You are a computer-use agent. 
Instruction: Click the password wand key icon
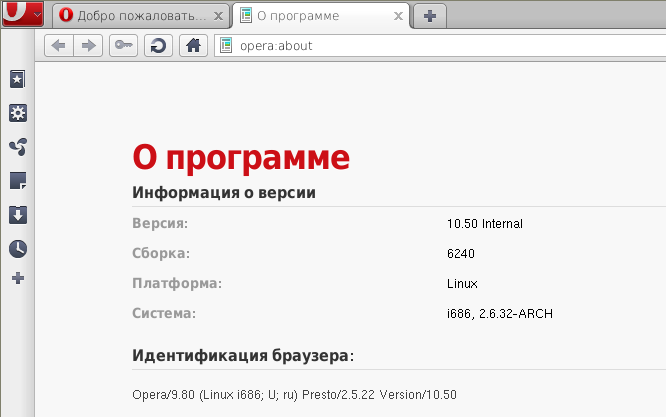coord(123,45)
